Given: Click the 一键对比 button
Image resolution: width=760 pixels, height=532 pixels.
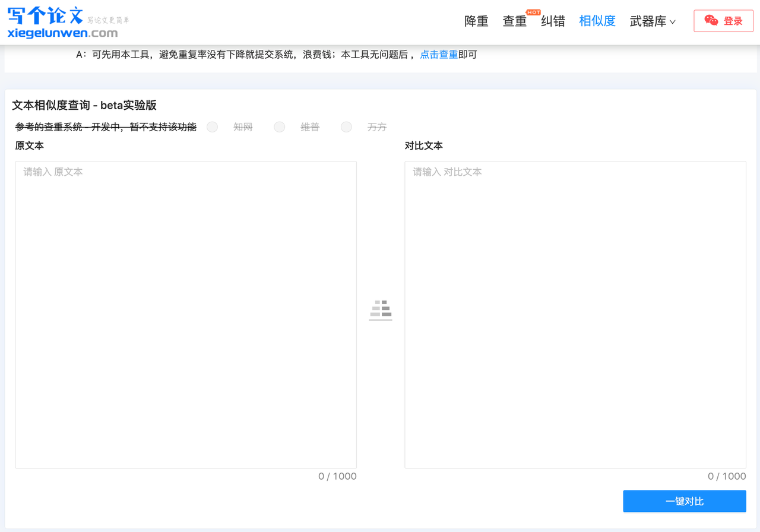Looking at the screenshot, I should coord(685,501).
